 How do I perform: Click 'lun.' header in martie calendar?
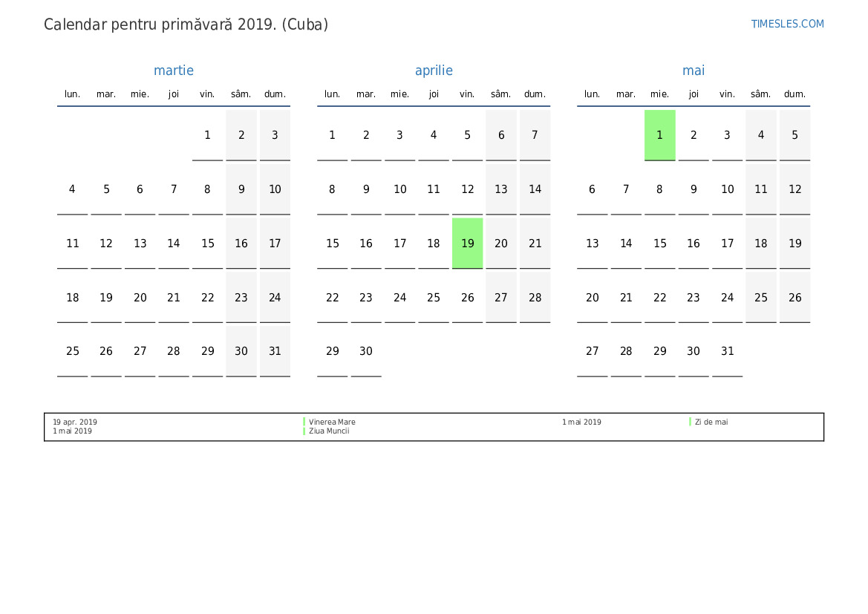point(73,94)
